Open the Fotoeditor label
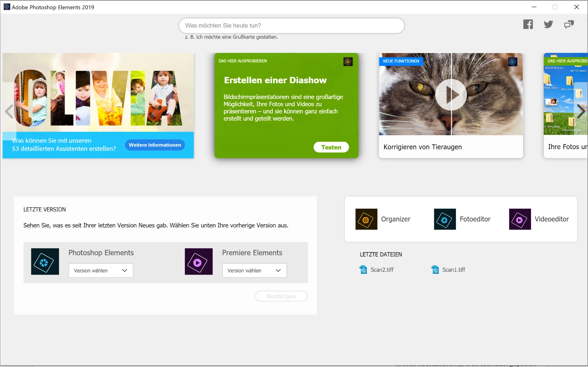Screen dimensions: 588x367 475,219
